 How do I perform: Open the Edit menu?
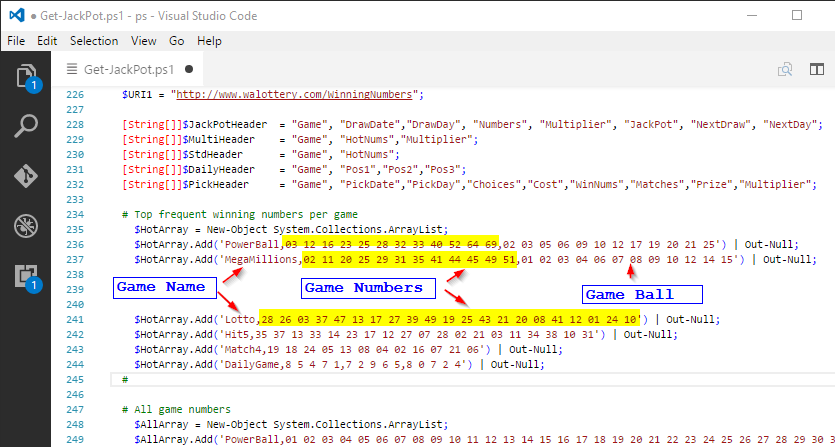pos(47,41)
